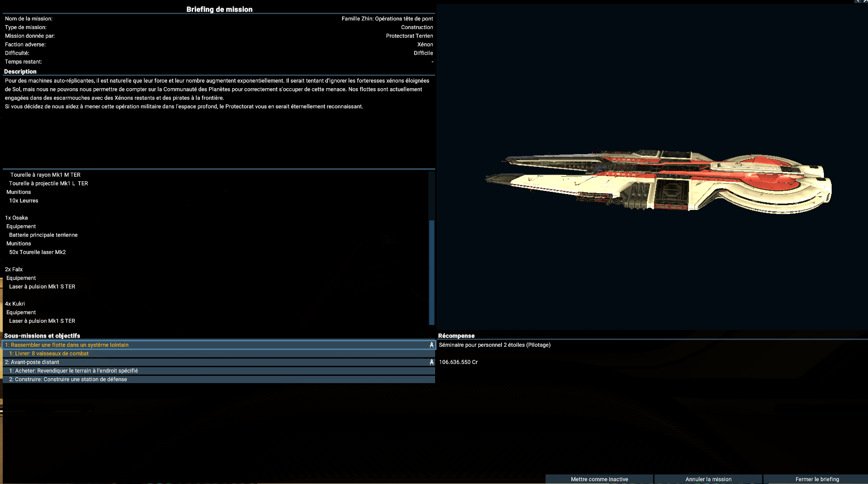Click the enemy faction value 'Xénon'
868x484 pixels.
click(x=425, y=45)
